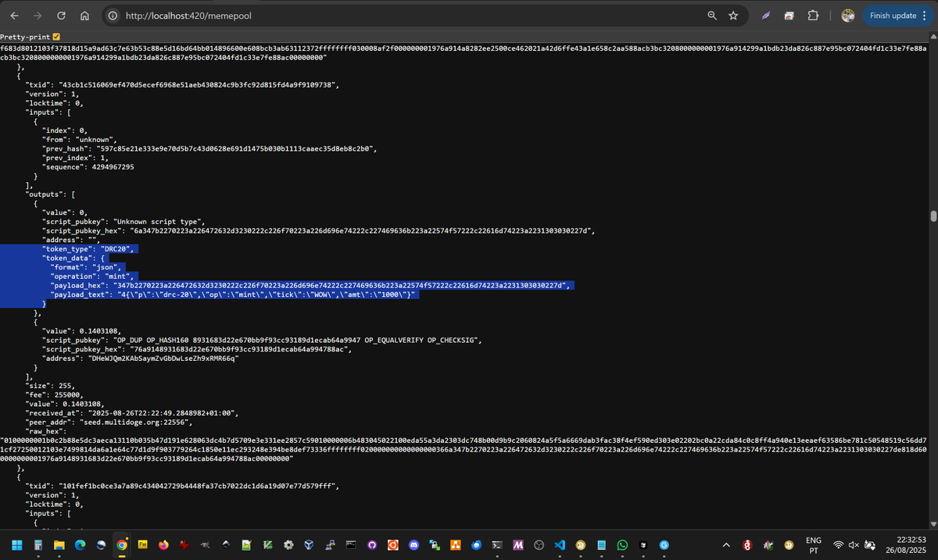
Task: Click the token_type "DRC20" line
Action: pos(89,249)
